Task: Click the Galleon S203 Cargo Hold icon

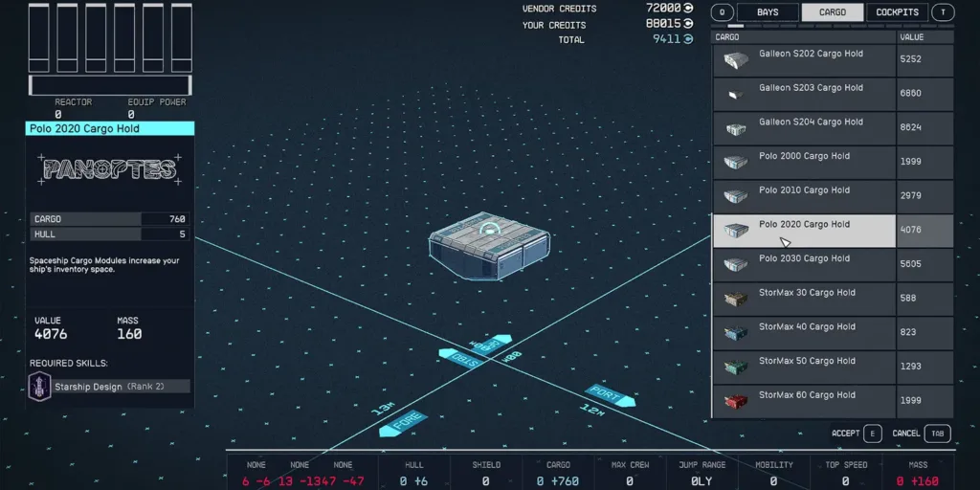Action: (x=735, y=95)
